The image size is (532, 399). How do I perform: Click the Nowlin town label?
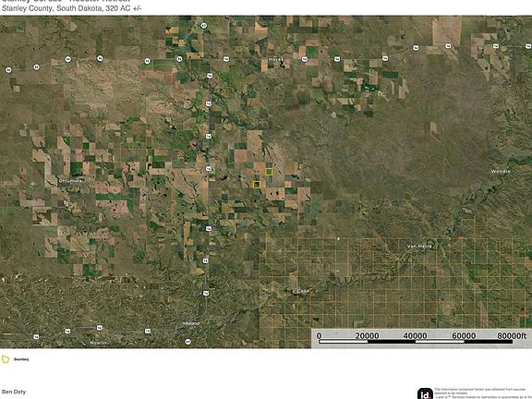point(98,343)
